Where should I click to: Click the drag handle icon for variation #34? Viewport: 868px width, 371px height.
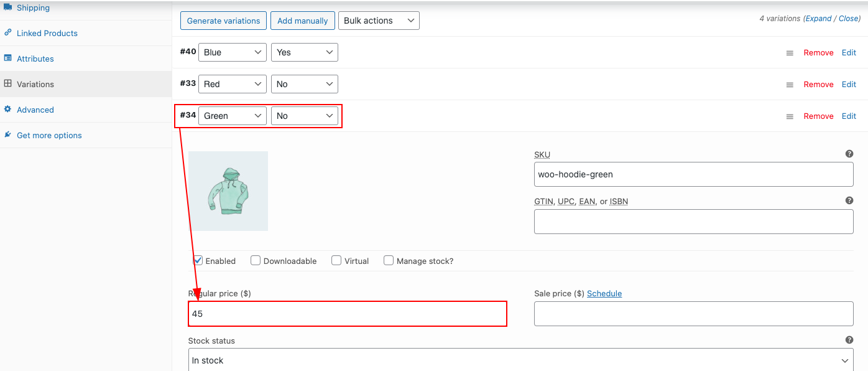[x=790, y=116]
